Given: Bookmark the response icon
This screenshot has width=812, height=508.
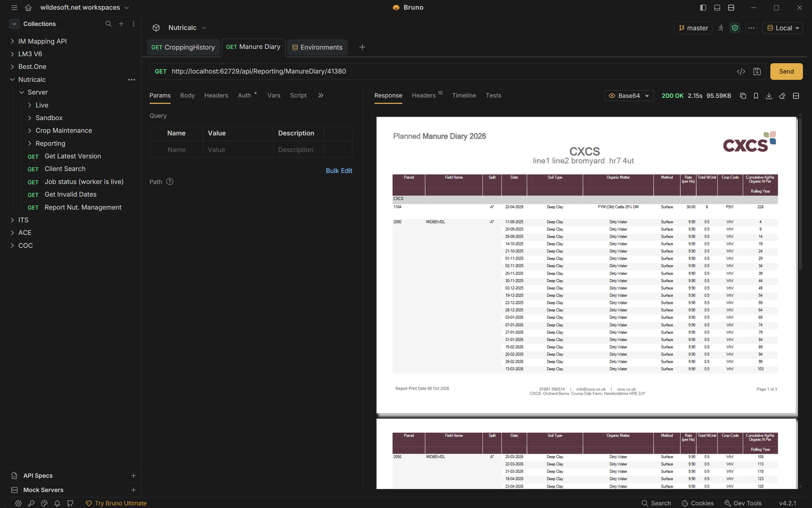Looking at the screenshot, I should pos(756,96).
